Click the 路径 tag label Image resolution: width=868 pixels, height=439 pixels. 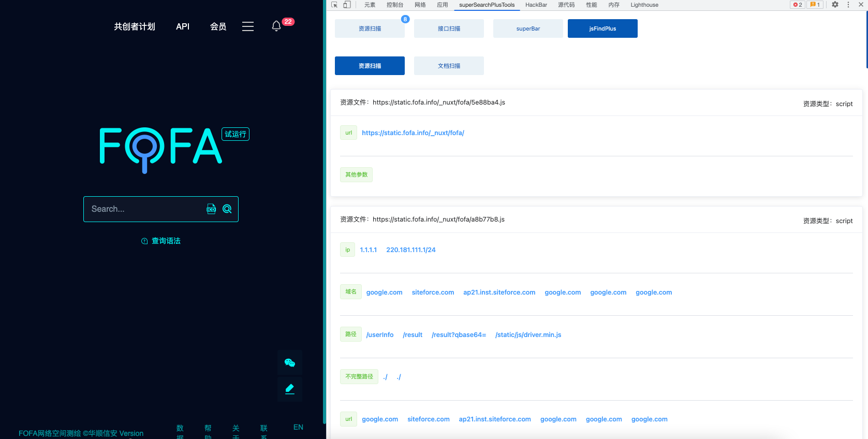point(351,334)
